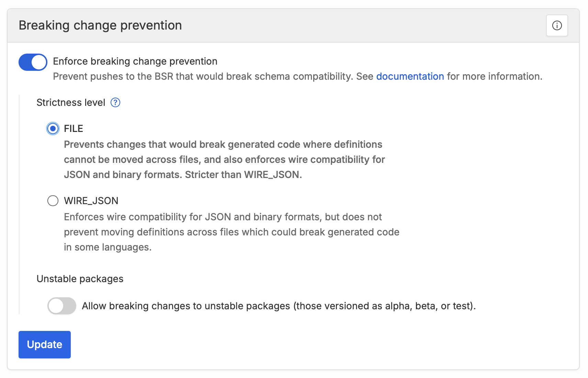Click the Strictness level help question-mark icon
588x378 pixels.
[x=115, y=102]
